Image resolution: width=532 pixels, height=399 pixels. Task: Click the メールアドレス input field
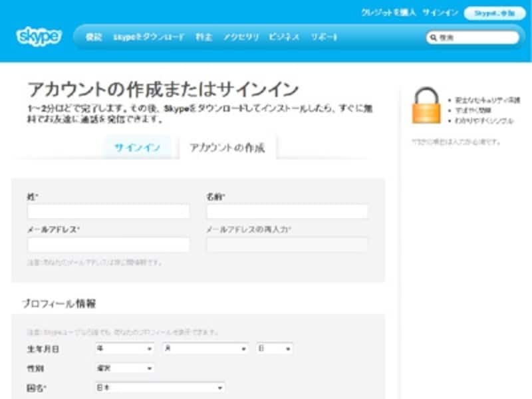(108, 245)
